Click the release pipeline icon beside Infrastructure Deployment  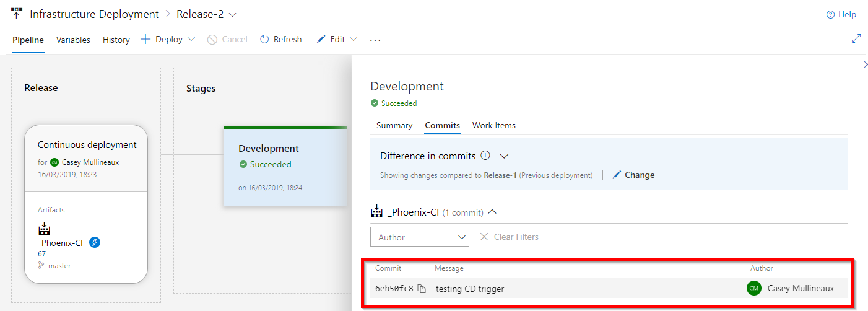click(17, 14)
